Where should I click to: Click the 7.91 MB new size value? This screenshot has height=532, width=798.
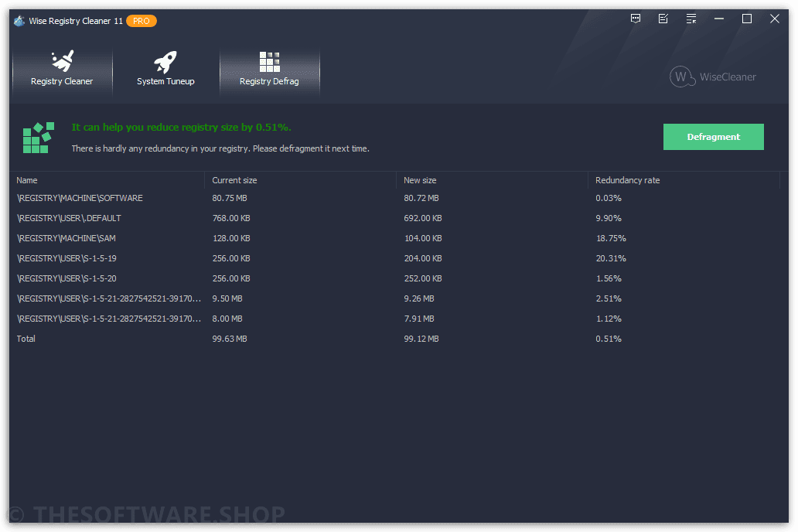coord(419,319)
